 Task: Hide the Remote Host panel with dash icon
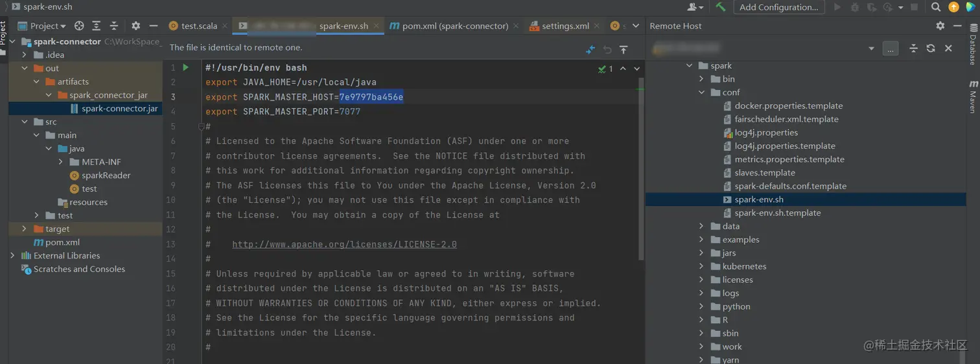pos(958,26)
